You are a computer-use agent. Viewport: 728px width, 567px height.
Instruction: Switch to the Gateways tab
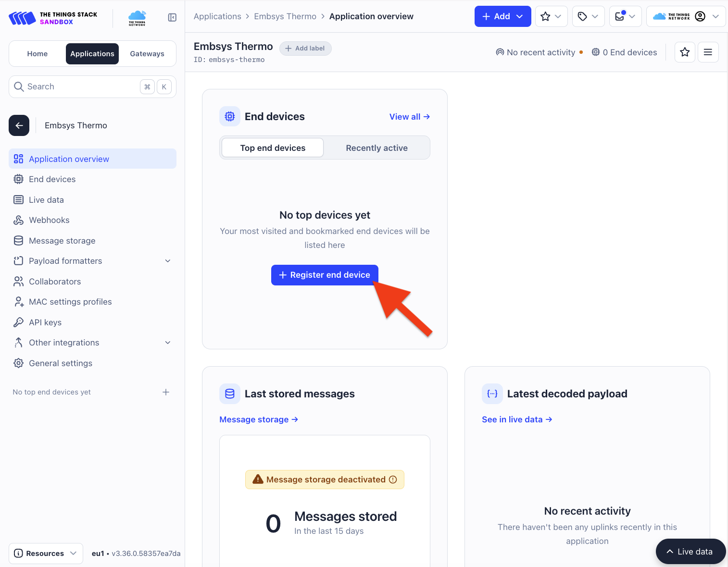click(x=147, y=54)
